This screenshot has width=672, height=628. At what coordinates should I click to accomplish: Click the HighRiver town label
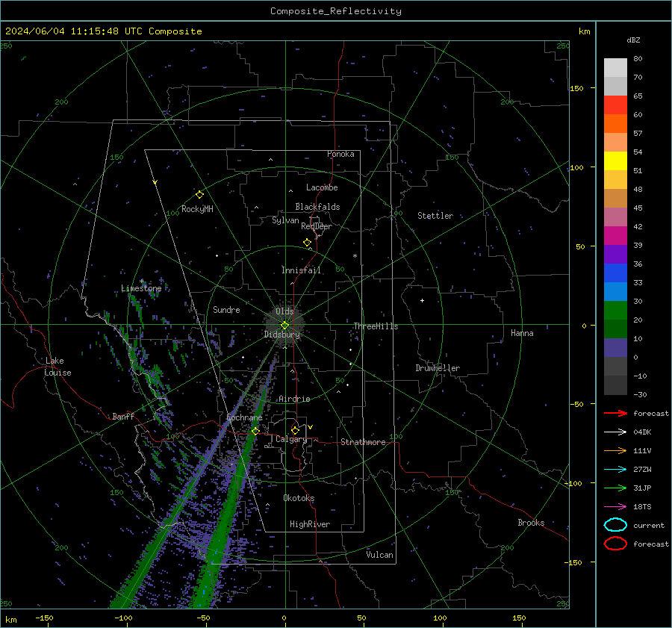click(x=310, y=524)
